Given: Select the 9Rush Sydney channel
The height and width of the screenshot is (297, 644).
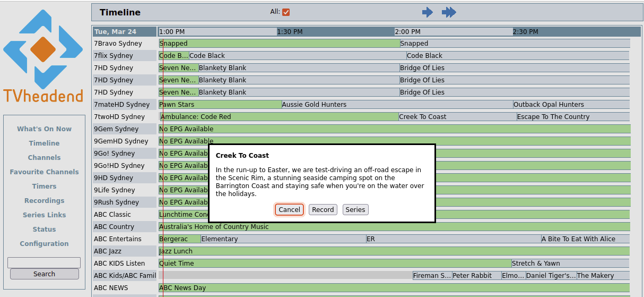Looking at the screenshot, I should (125, 202).
